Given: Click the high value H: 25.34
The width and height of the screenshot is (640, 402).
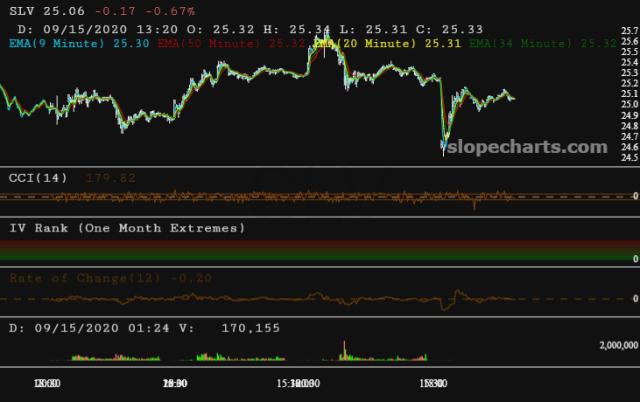Looking at the screenshot, I should [x=297, y=29].
